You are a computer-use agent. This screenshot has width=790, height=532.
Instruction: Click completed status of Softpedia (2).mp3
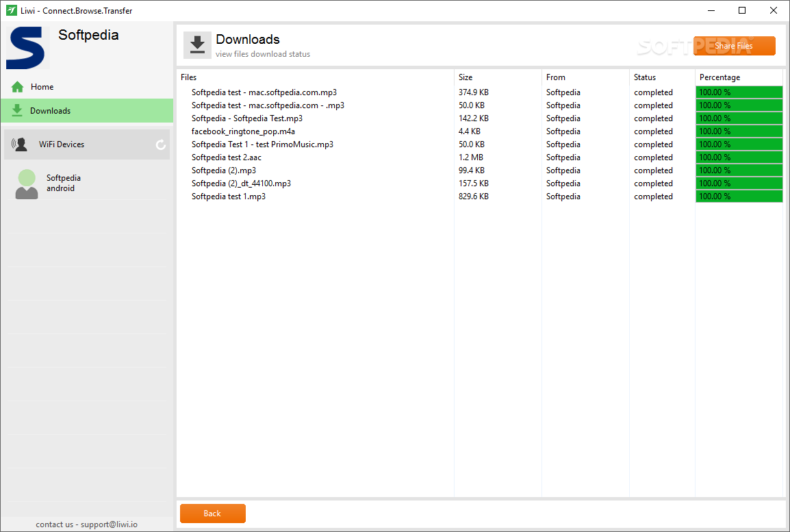coord(654,170)
